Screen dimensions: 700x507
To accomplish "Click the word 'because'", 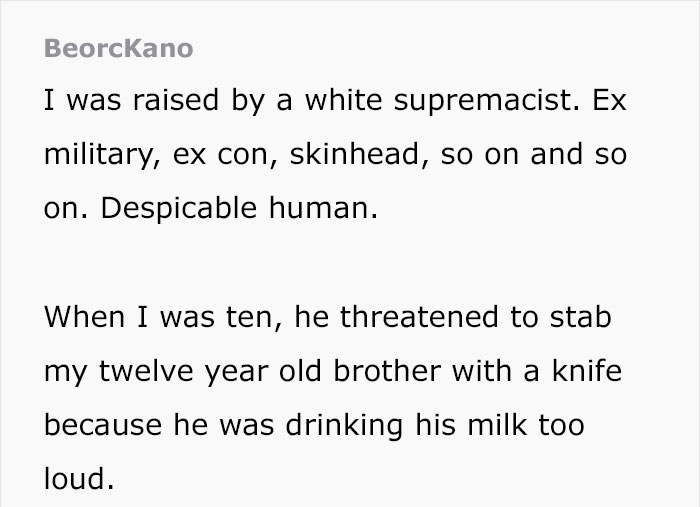I will pos(103,425).
